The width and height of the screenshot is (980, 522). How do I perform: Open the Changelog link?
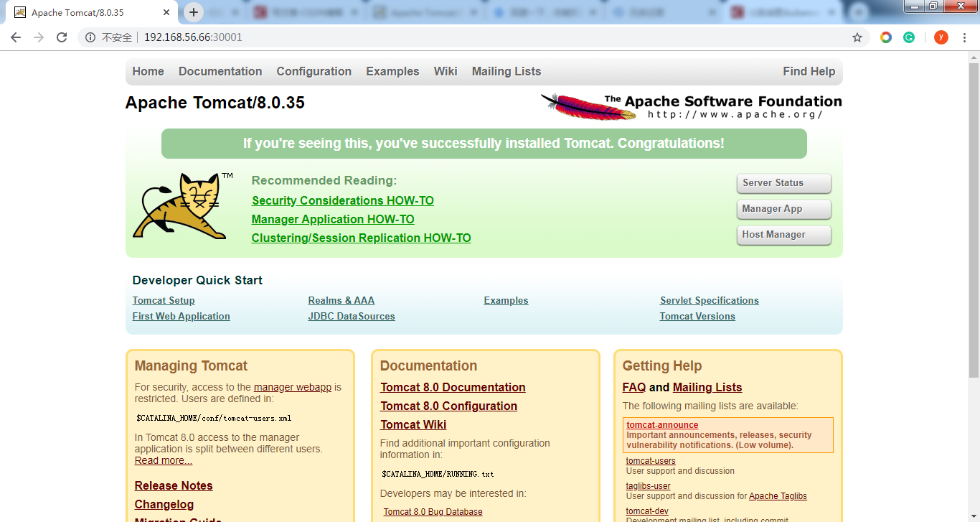[164, 504]
